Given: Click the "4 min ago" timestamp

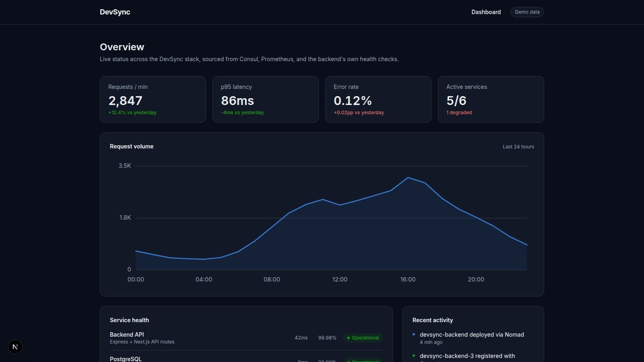Looking at the screenshot, I should [x=431, y=342].
